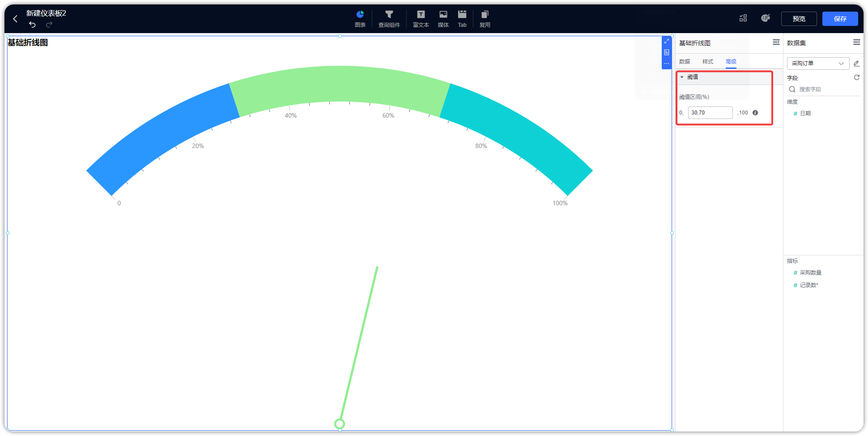Click the 60% gauge label
868x436 pixels.
pos(388,116)
